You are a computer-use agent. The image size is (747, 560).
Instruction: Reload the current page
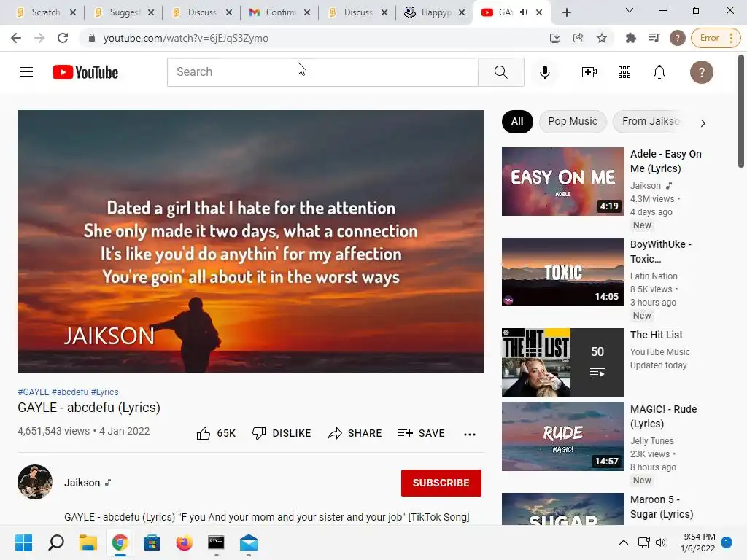pyautogui.click(x=63, y=38)
